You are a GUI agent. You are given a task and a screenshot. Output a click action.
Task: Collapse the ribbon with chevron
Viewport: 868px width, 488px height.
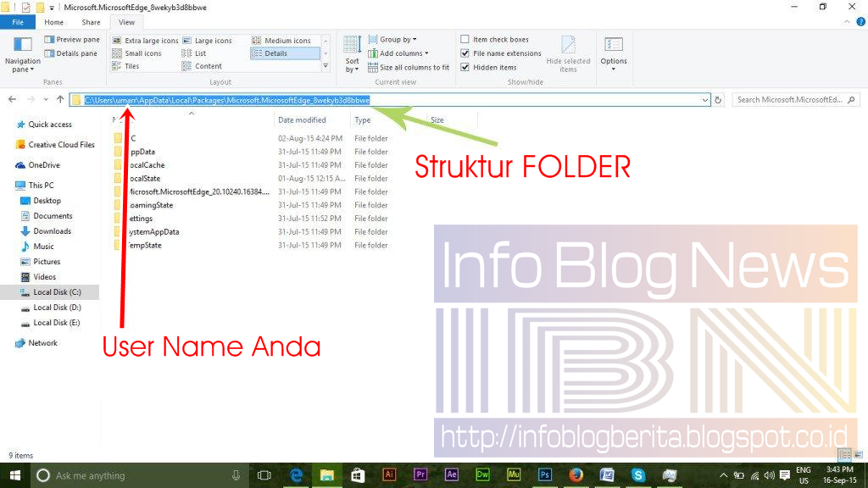coord(847,22)
